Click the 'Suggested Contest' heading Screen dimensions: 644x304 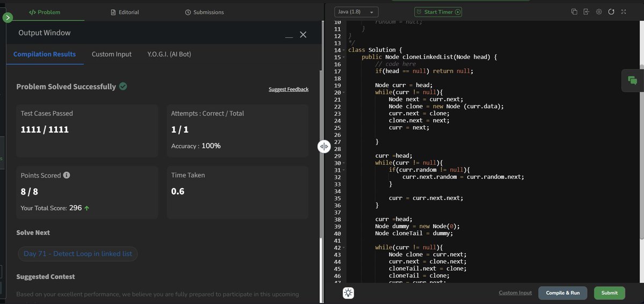(46, 277)
